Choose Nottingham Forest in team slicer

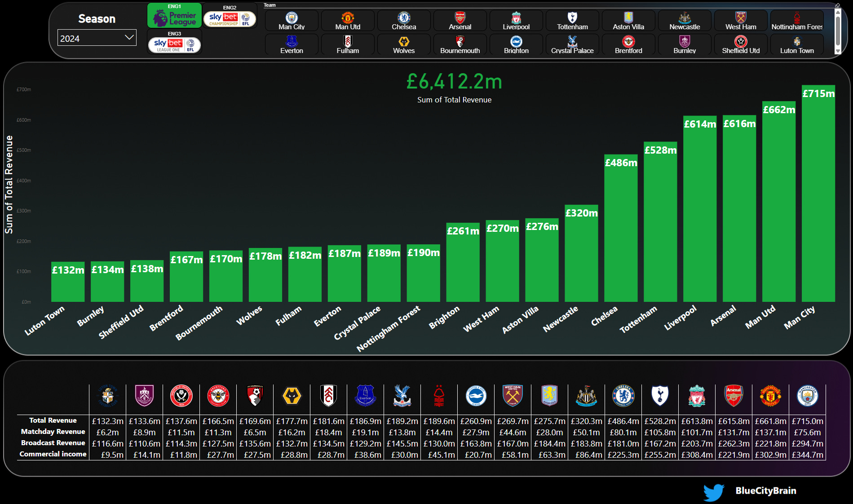[797, 21]
